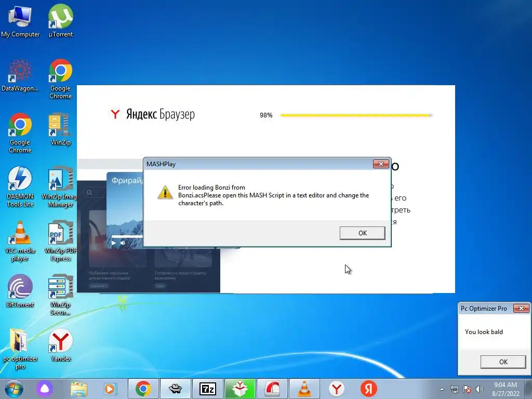Select the Yandex desktop shortcut
Image resolution: width=532 pixels, height=399 pixels.
pos(60,345)
